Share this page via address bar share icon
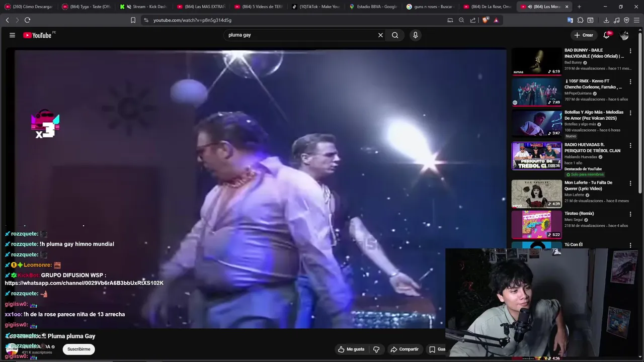This screenshot has width=644, height=362. click(x=473, y=20)
